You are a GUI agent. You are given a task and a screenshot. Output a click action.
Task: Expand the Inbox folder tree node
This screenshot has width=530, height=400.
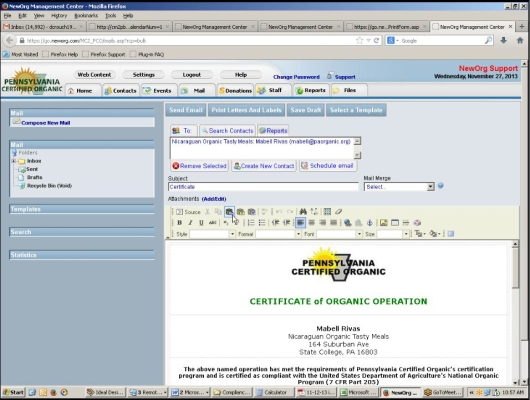tap(14, 161)
